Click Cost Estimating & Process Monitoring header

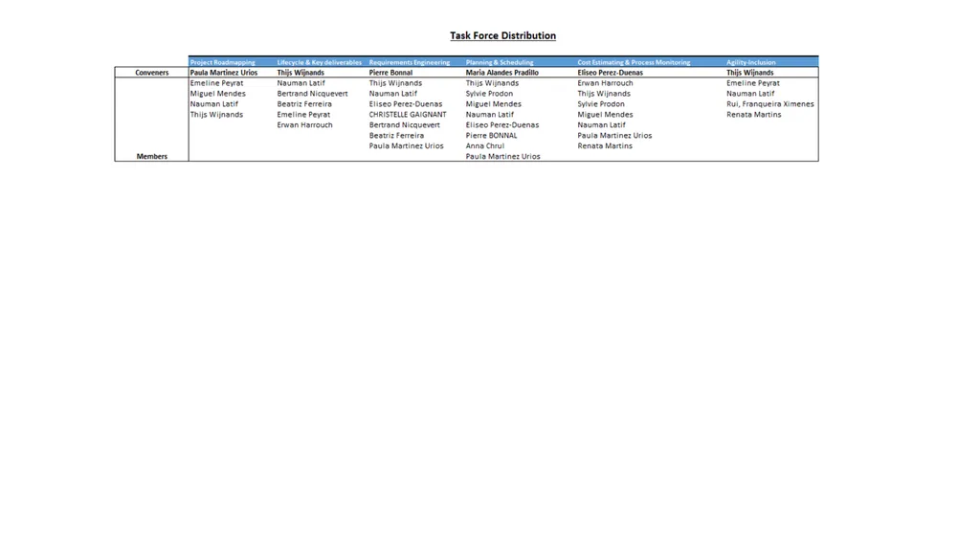[x=634, y=62]
